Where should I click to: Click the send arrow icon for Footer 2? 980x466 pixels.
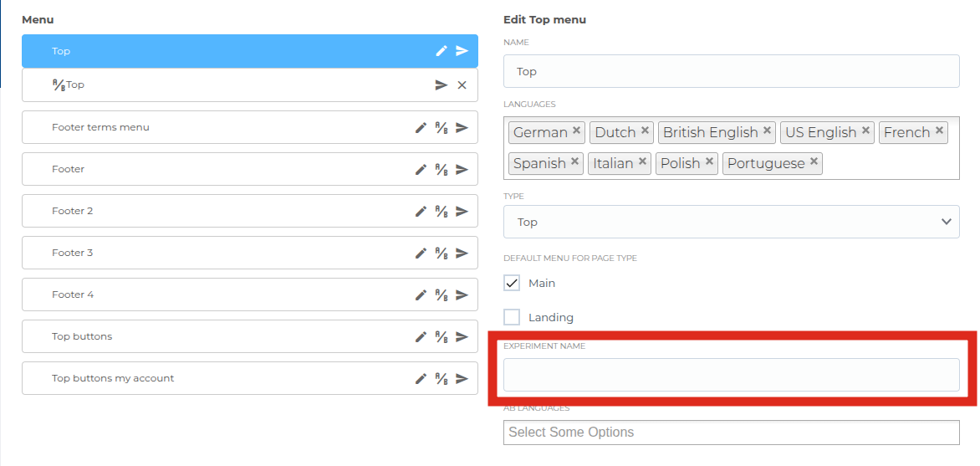coord(462,212)
